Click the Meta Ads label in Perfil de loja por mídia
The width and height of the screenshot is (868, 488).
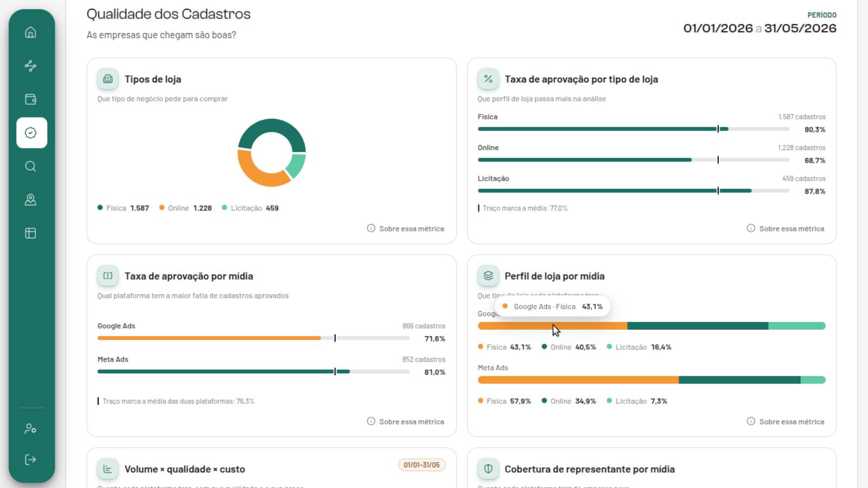click(x=493, y=368)
